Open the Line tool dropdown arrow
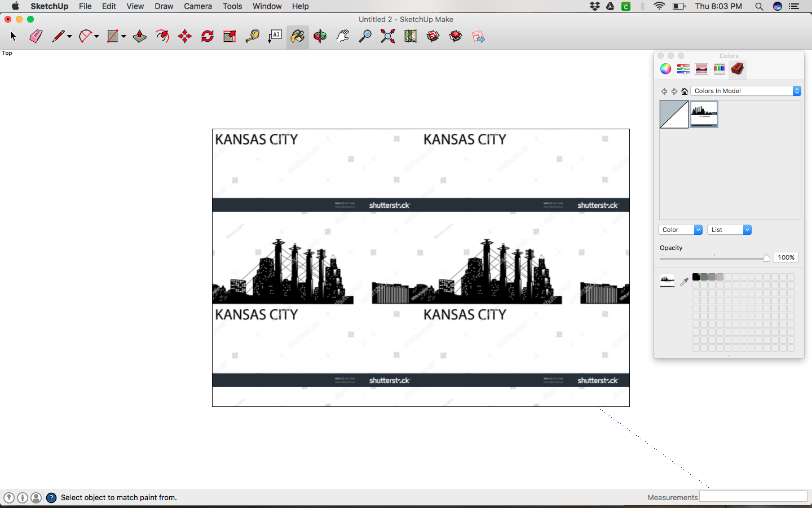 click(69, 37)
